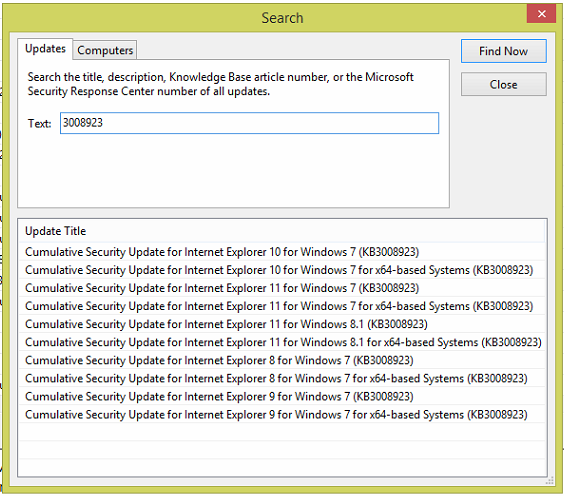Click the resize grip of Search dialog
Viewport: 564px width, 496px height.
550,481
